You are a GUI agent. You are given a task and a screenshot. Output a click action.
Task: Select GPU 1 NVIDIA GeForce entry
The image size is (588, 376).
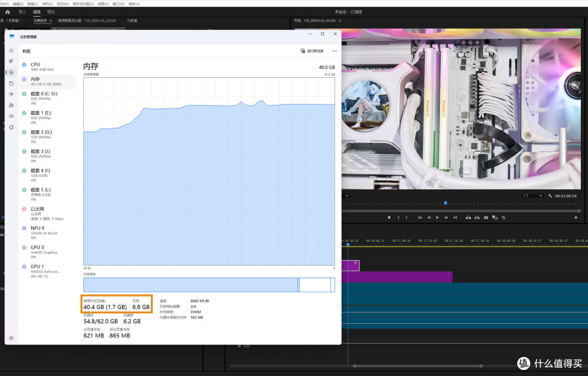[x=47, y=271]
